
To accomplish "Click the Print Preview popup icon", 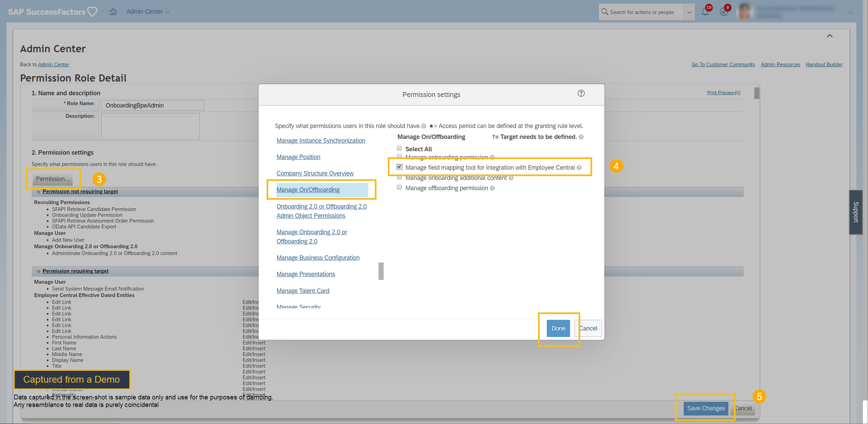I will click(738, 93).
